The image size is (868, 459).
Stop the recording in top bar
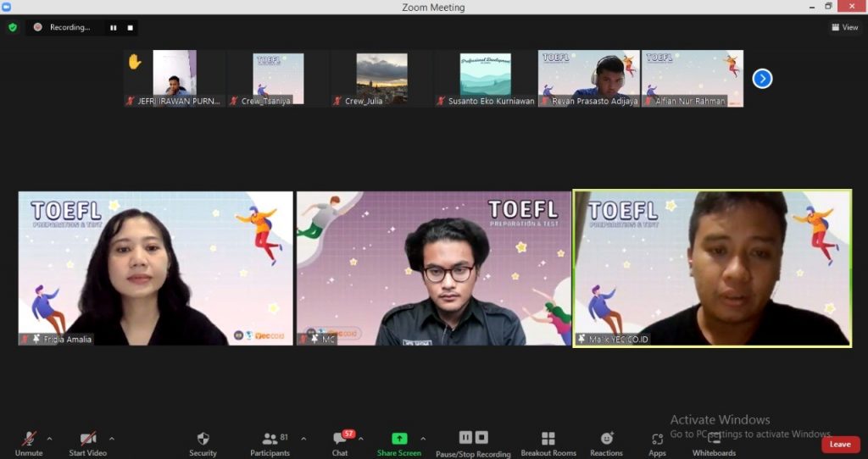(x=130, y=27)
